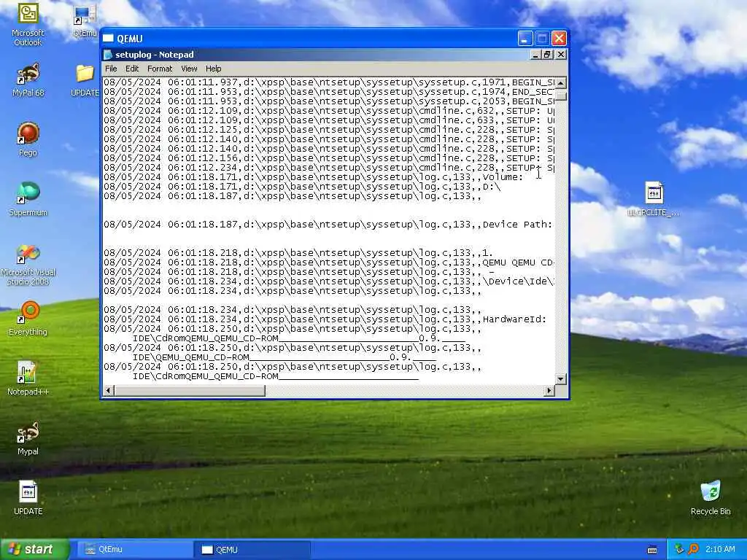Click the horizontal scrollbar right arrow

point(549,391)
